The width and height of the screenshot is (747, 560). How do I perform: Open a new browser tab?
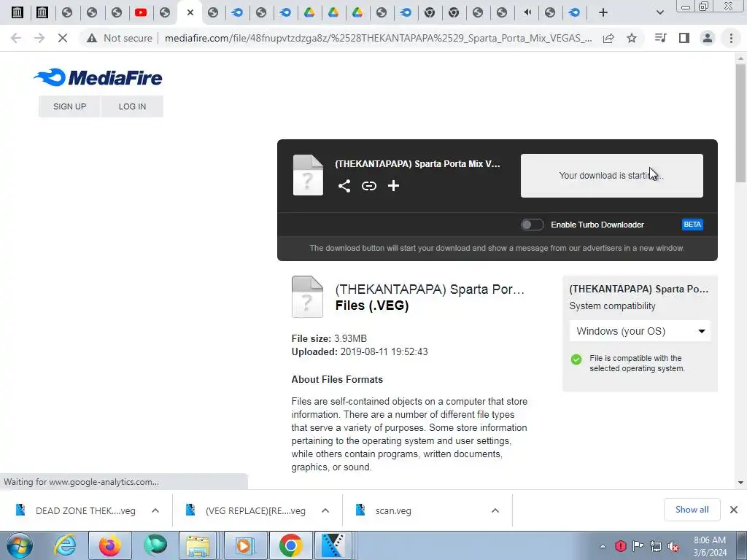603,12
